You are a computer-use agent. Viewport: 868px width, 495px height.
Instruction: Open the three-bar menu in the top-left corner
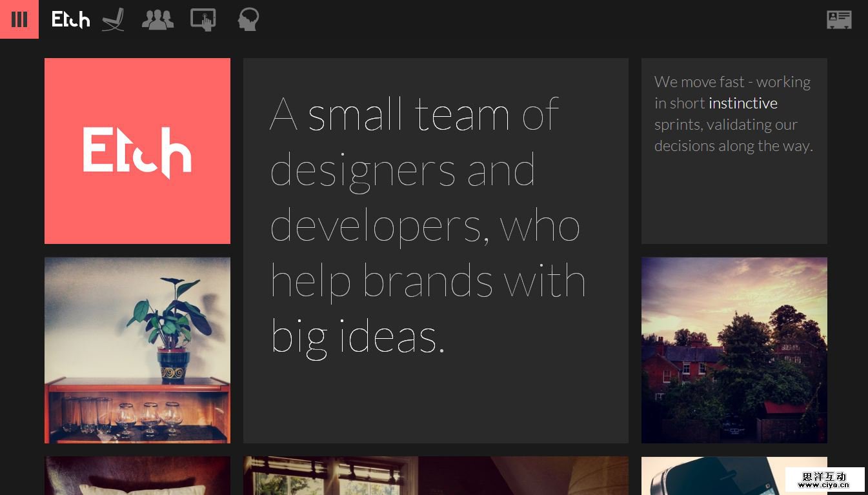[x=19, y=19]
